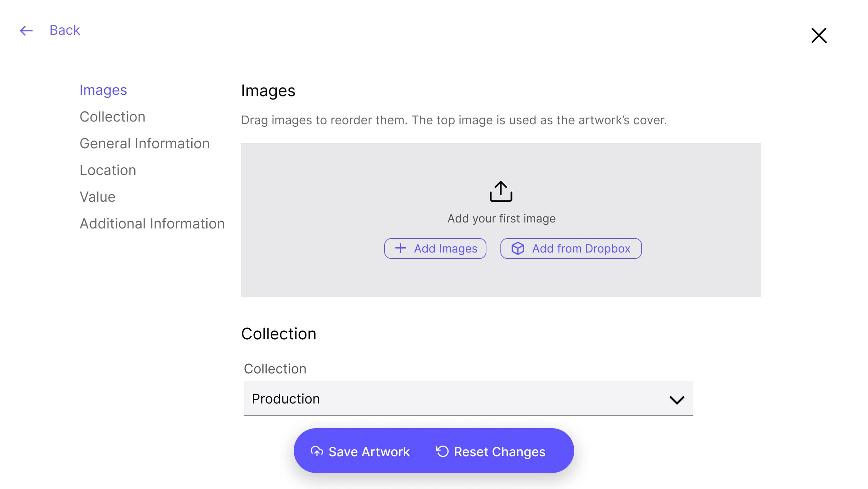Click the Back link text

[65, 30]
